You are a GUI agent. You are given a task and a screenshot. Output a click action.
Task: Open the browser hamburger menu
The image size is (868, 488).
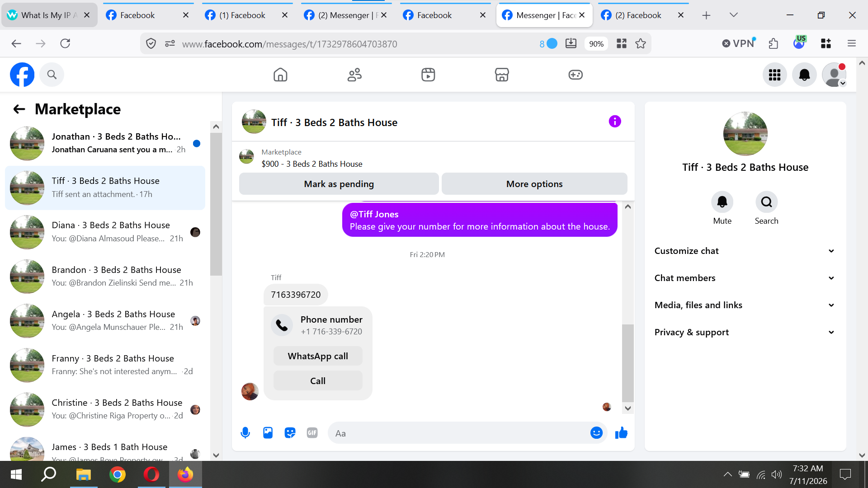point(852,44)
